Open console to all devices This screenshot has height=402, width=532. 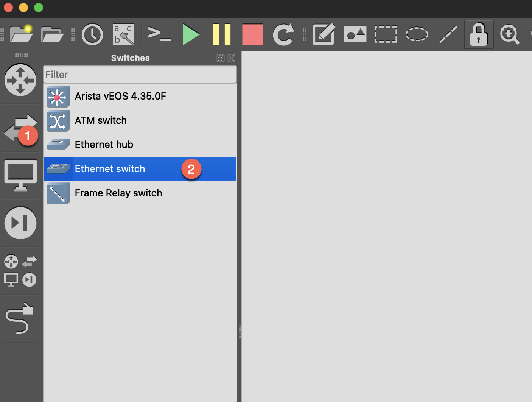pyautogui.click(x=159, y=34)
